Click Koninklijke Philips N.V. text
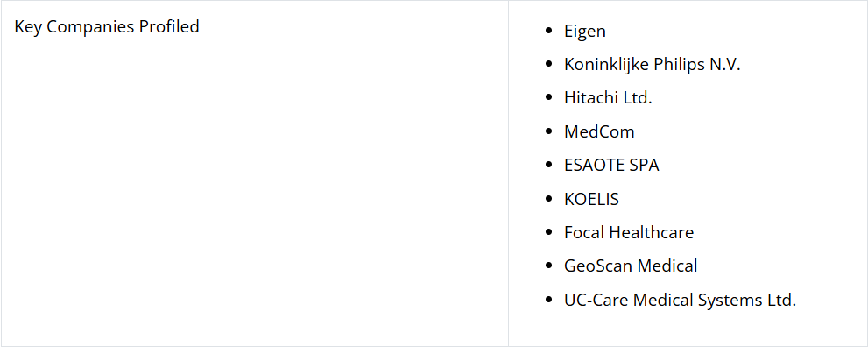Viewport: 868px width, 347px height. coord(653,65)
